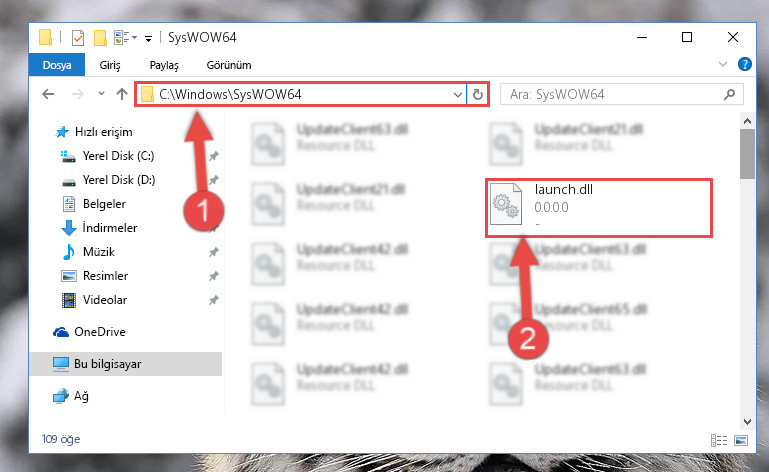Expand the ribbon with the chevron
The height and width of the screenshot is (472, 769).
tap(722, 64)
